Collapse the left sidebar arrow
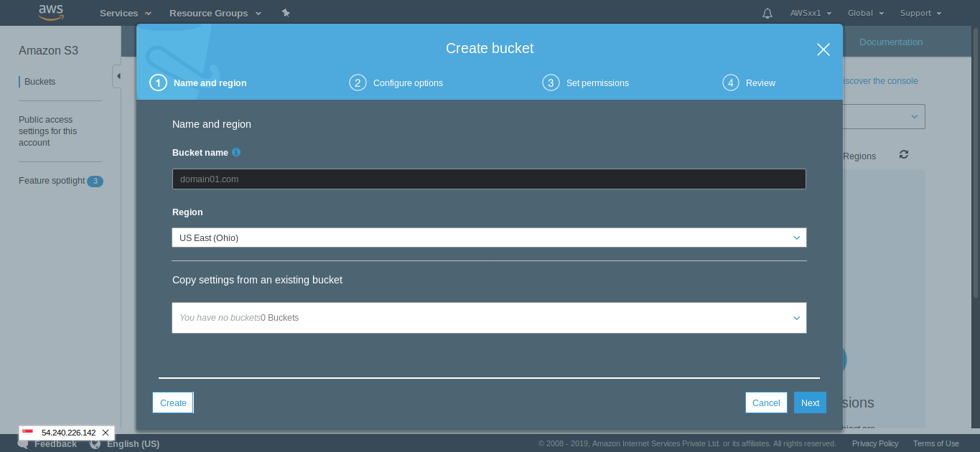The height and width of the screenshot is (452, 980). tap(118, 76)
